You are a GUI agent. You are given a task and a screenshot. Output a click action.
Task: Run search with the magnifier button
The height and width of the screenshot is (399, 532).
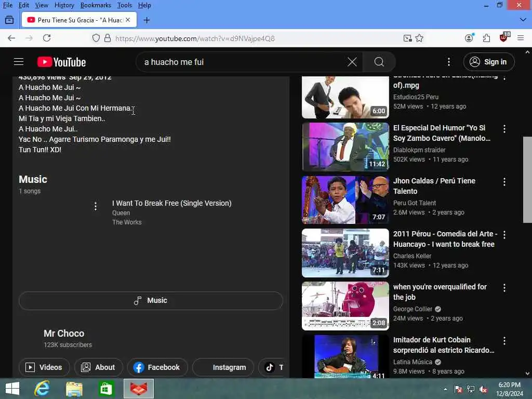pos(379,62)
